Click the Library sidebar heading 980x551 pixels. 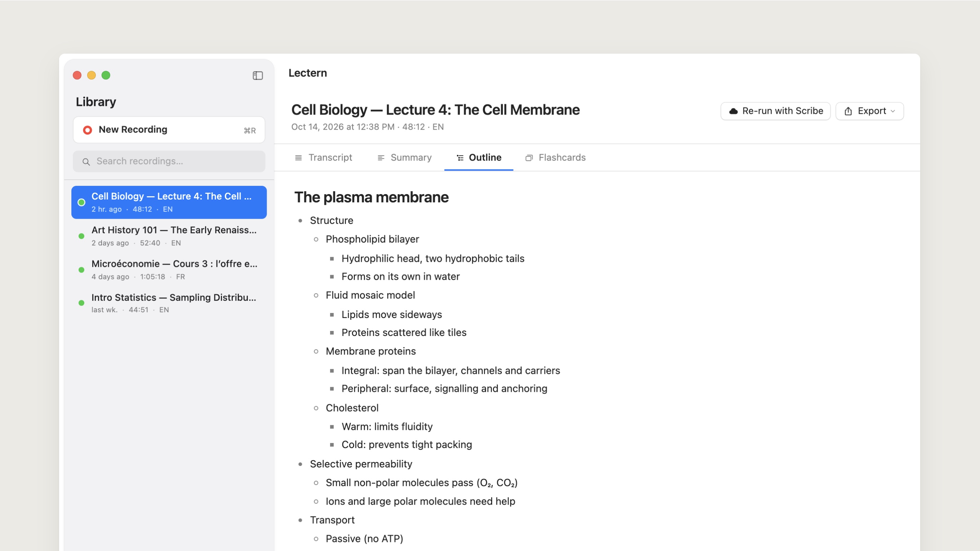pos(96,102)
